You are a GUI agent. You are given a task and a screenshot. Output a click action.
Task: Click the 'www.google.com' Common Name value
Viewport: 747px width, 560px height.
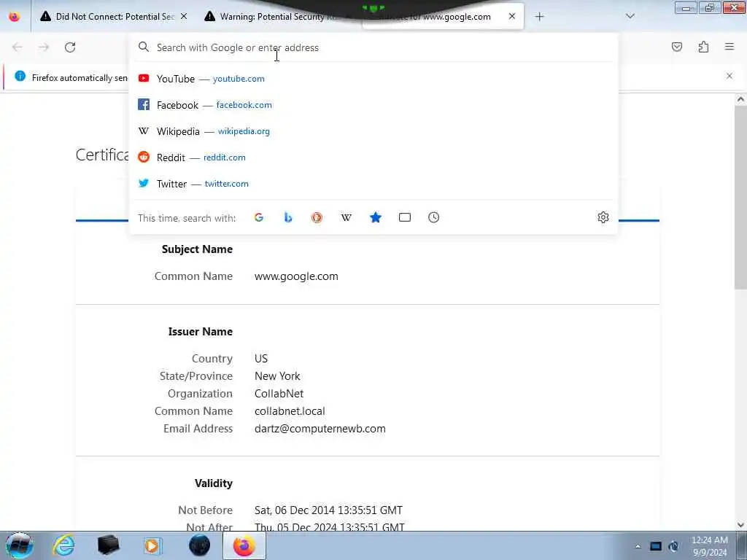(296, 276)
